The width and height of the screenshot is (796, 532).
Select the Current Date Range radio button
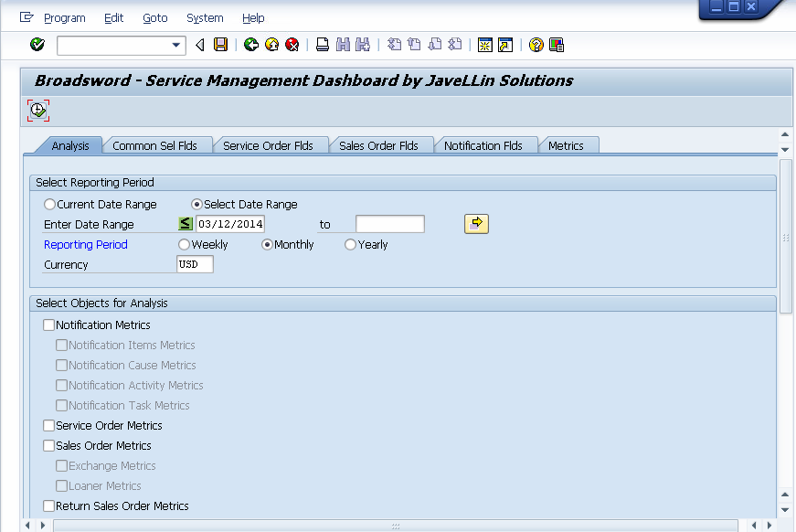point(49,204)
